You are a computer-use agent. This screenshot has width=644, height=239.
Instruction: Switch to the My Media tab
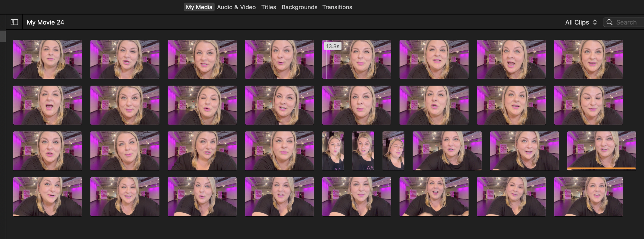click(199, 7)
